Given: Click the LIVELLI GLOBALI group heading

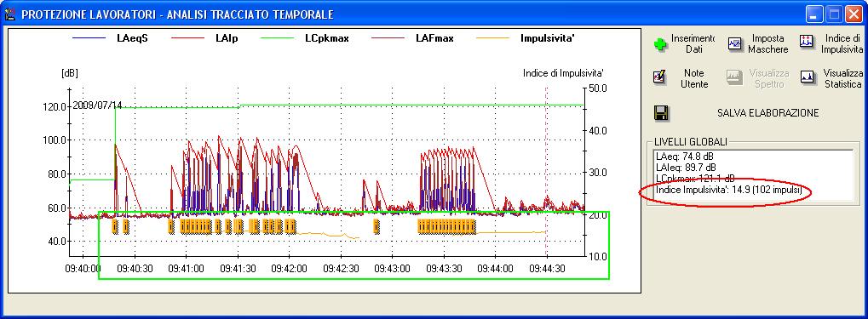Looking at the screenshot, I should (690, 141).
